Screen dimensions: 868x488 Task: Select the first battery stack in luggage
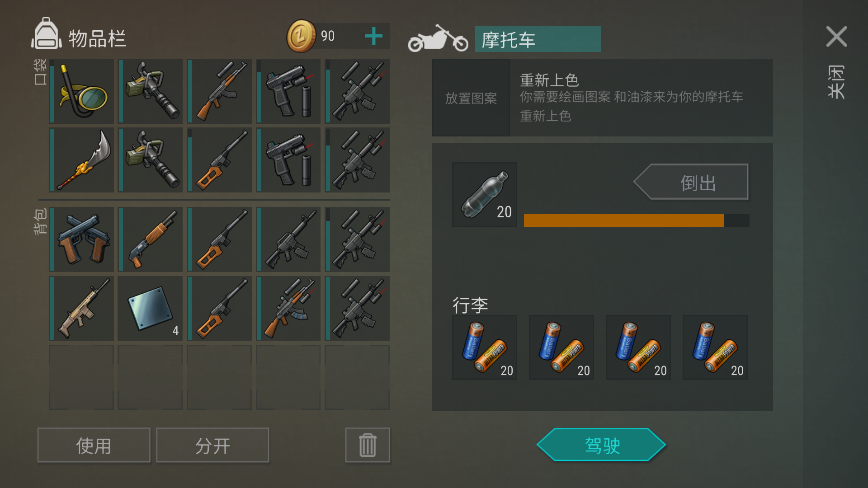pos(485,347)
